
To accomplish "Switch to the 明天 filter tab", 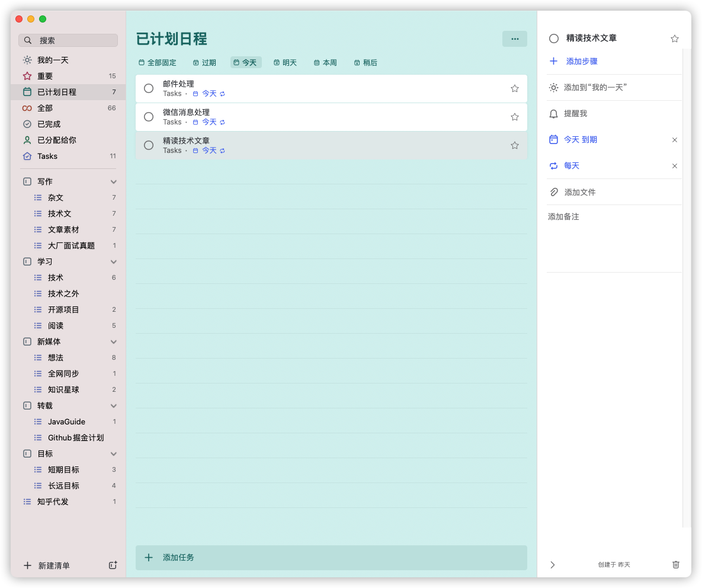I will click(x=285, y=63).
